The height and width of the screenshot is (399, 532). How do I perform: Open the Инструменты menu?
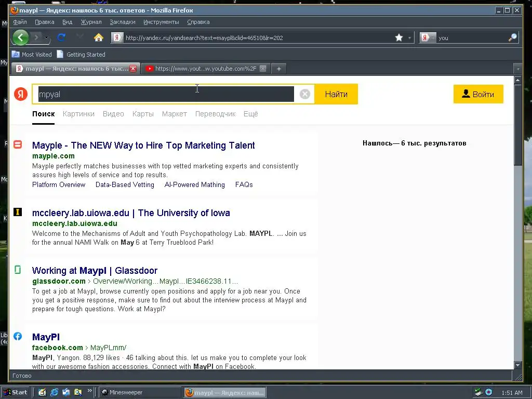161,22
